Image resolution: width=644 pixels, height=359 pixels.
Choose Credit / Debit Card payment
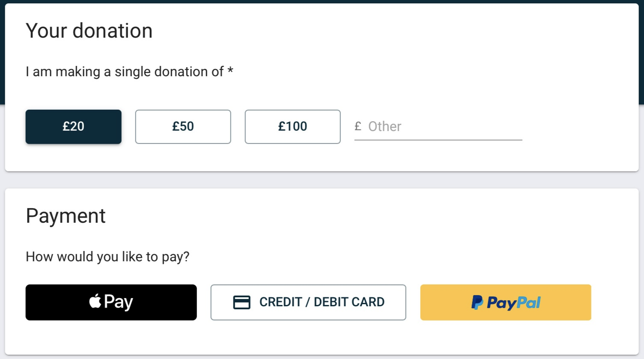coord(308,302)
